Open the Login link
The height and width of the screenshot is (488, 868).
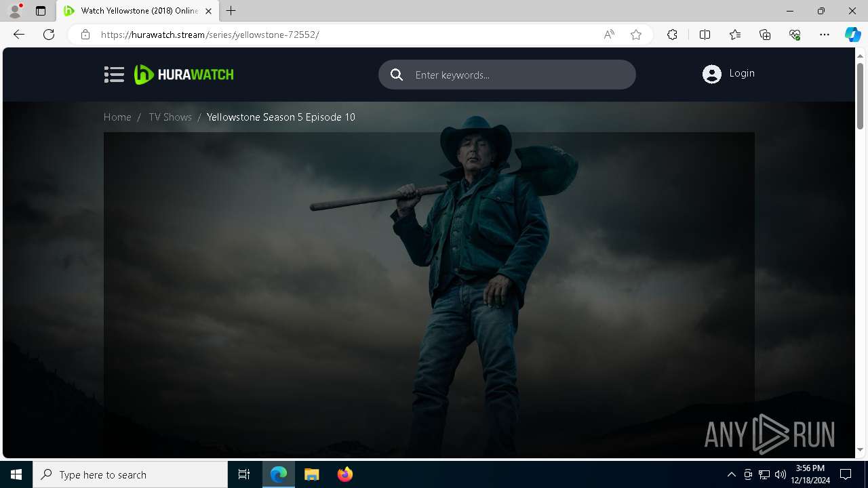pos(742,73)
